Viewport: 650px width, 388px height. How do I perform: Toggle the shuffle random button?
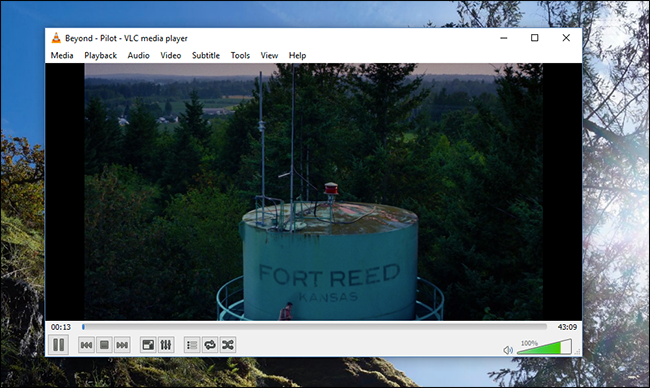pyautogui.click(x=228, y=345)
